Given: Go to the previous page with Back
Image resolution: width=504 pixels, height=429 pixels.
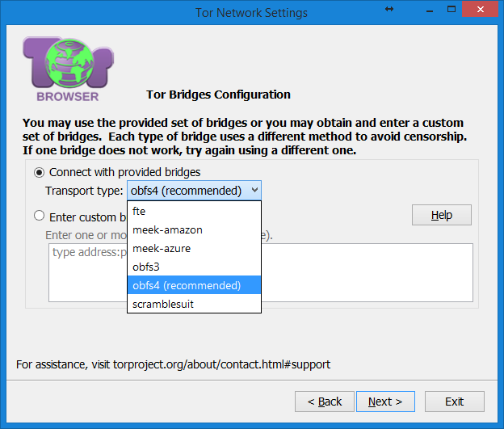Looking at the screenshot, I should tap(325, 402).
